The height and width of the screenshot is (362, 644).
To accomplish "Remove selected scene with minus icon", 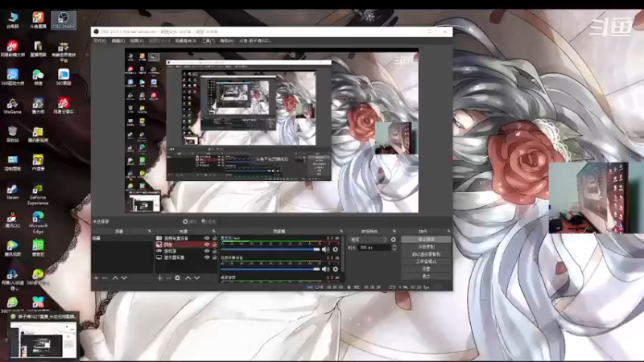I will coord(105,278).
